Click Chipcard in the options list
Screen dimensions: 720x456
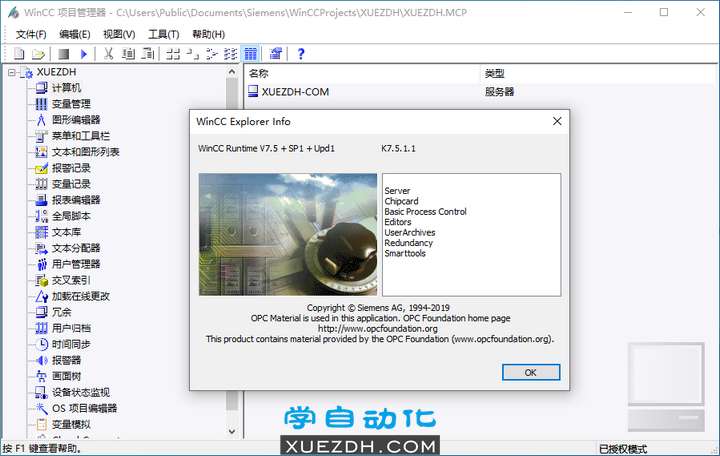[401, 201]
